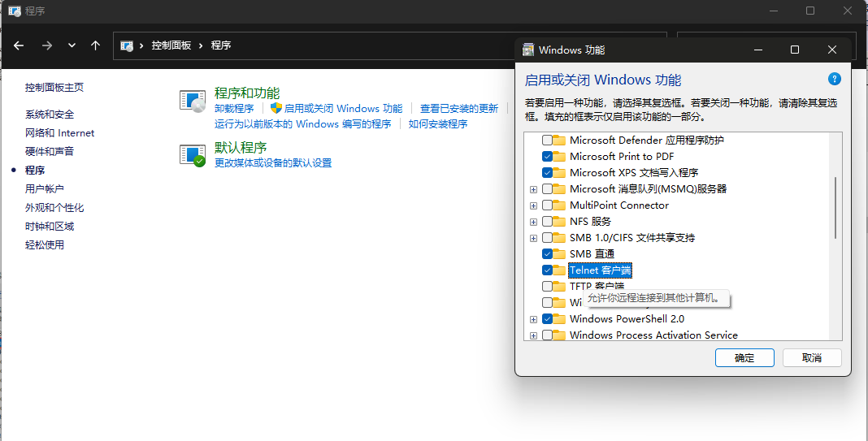Click the Control Panel icon in address bar
The width and height of the screenshot is (868, 441).
point(128,45)
